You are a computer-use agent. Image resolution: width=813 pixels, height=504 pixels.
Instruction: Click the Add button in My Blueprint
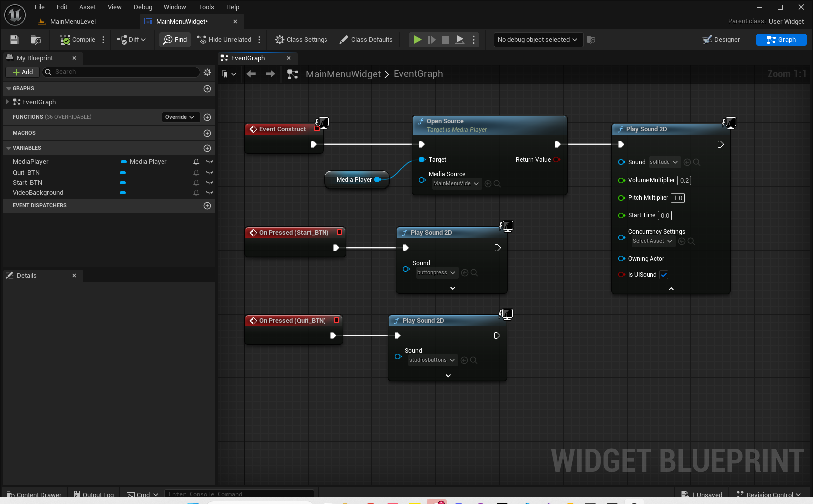23,72
